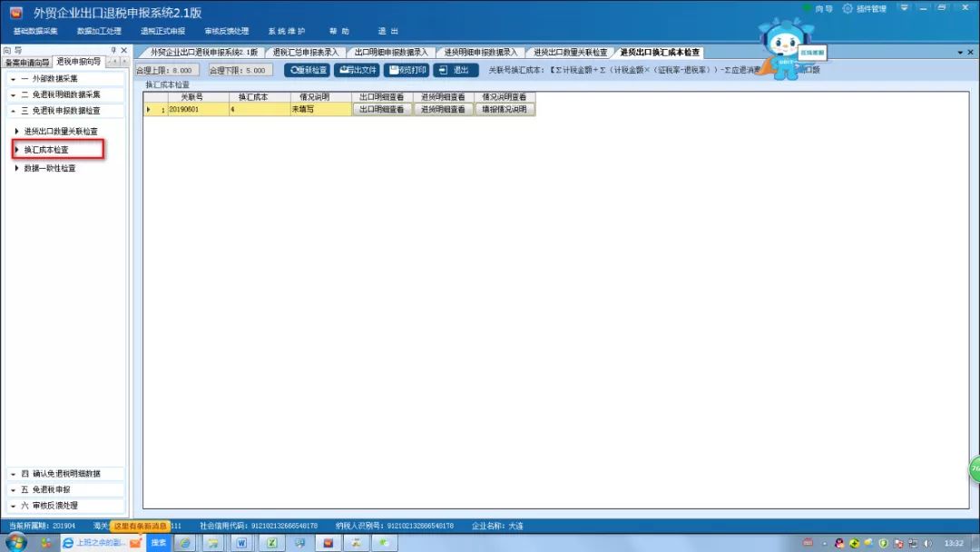
Task: Open the 基础数据采集 menu
Action: [35, 31]
